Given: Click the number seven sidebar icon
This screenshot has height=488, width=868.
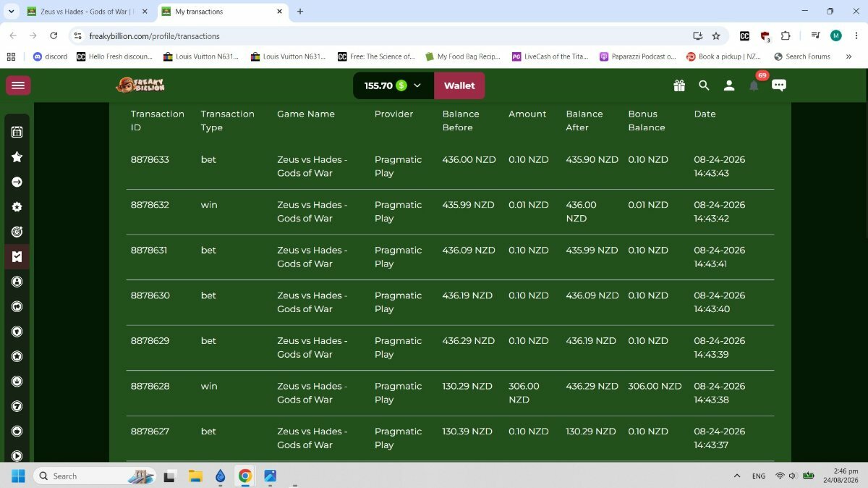Looking at the screenshot, I should click(x=17, y=406).
